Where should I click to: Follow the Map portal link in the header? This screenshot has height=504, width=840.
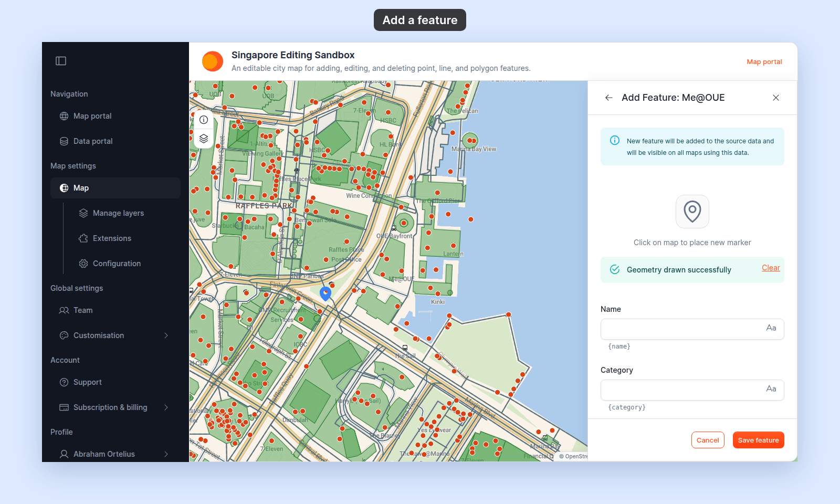(764, 61)
